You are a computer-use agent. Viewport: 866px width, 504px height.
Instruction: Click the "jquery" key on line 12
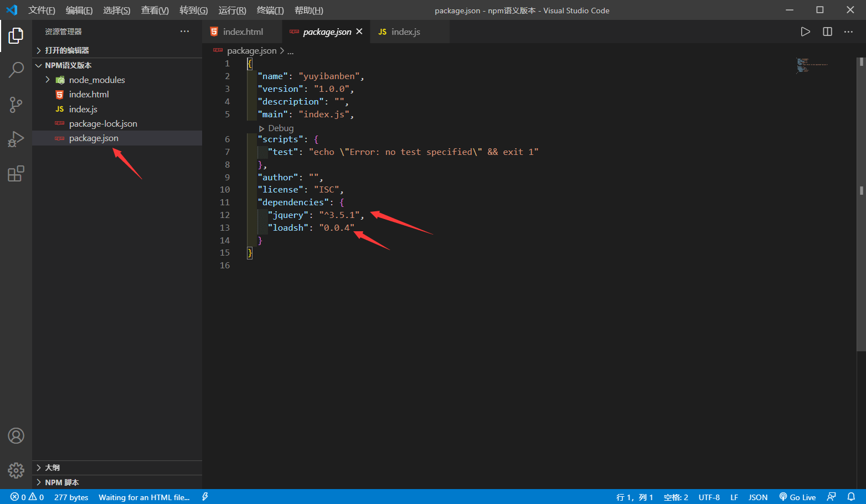point(288,215)
